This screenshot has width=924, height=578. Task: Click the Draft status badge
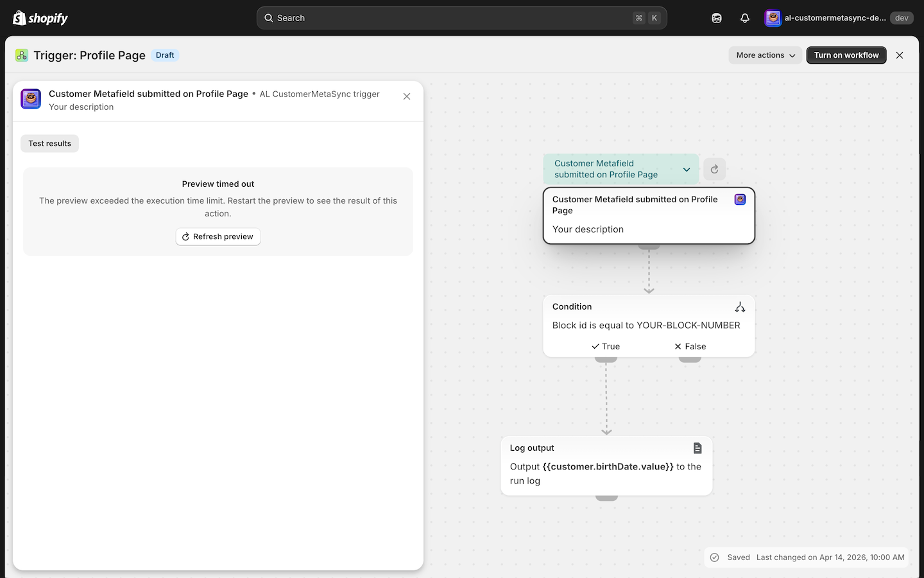(165, 55)
